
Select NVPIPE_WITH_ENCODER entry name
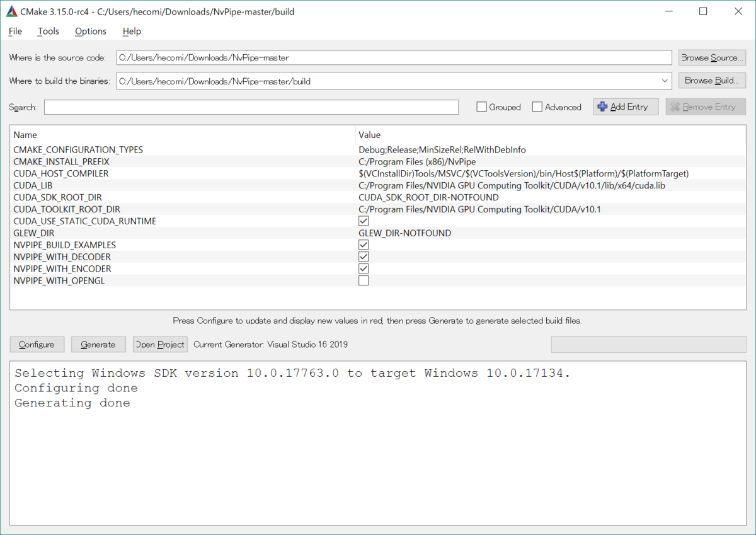click(62, 268)
